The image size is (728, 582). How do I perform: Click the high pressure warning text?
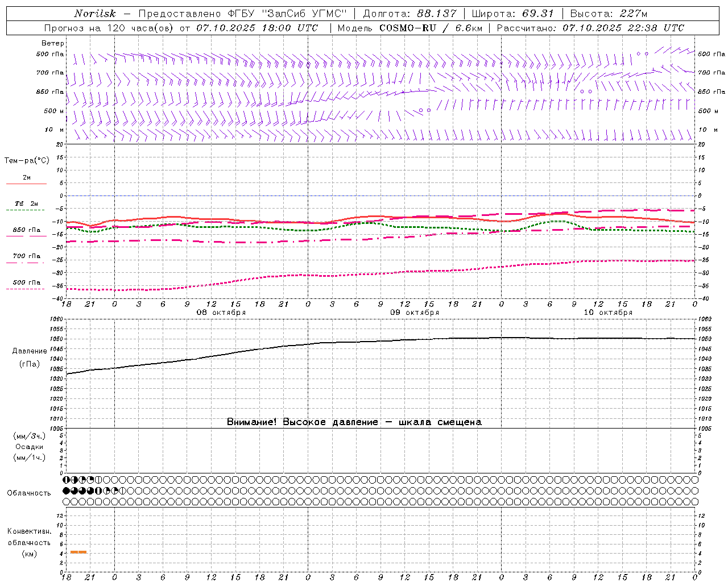354,422
